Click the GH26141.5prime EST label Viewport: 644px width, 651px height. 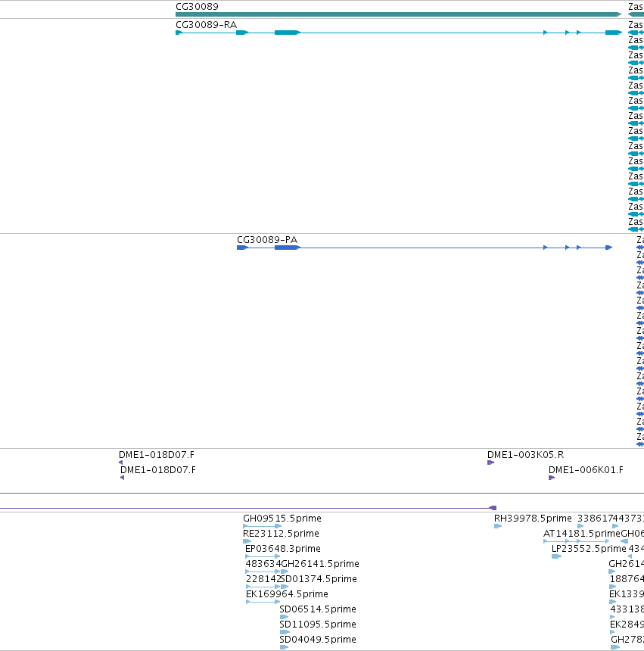point(320,564)
